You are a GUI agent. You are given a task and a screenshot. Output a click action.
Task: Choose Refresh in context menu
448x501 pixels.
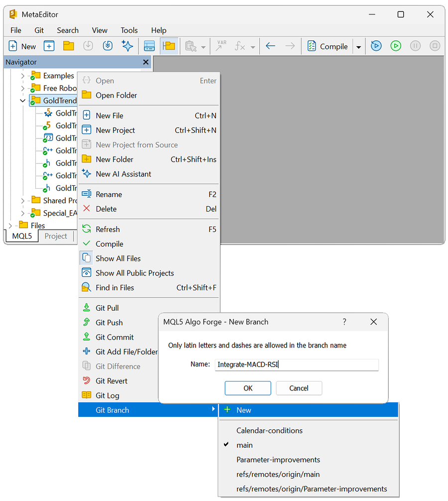pyautogui.click(x=149, y=230)
